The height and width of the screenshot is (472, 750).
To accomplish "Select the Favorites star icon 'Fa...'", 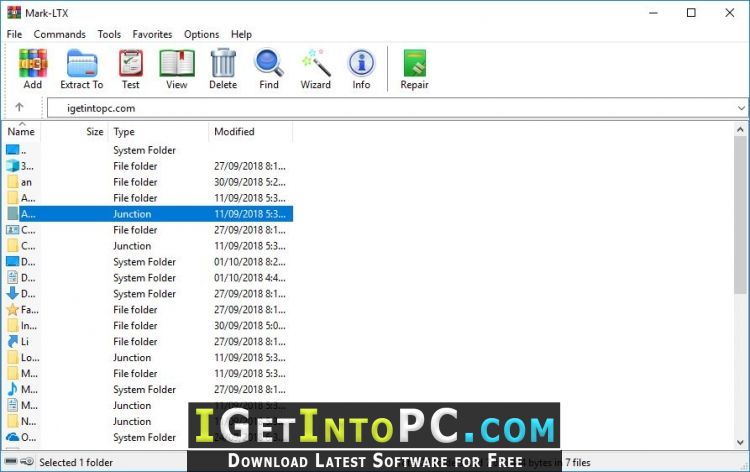I will (x=12, y=309).
